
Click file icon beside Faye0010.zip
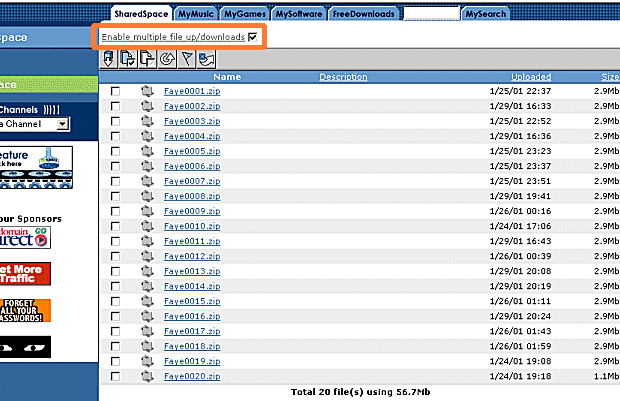(147, 226)
